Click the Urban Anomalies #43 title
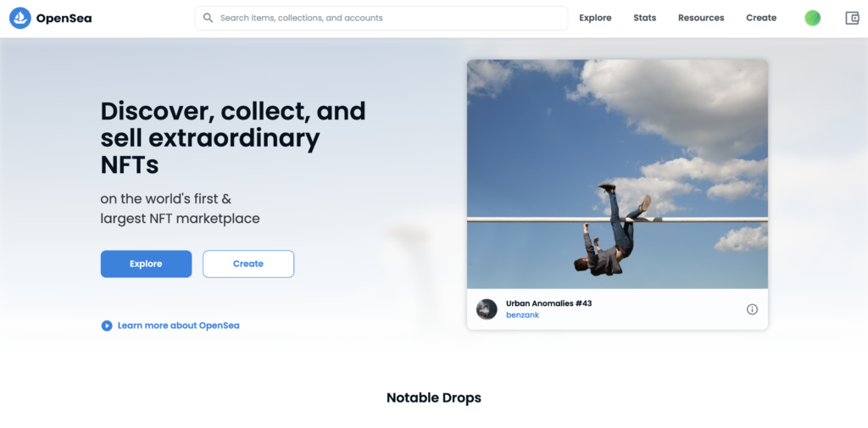868x428 pixels. click(548, 303)
